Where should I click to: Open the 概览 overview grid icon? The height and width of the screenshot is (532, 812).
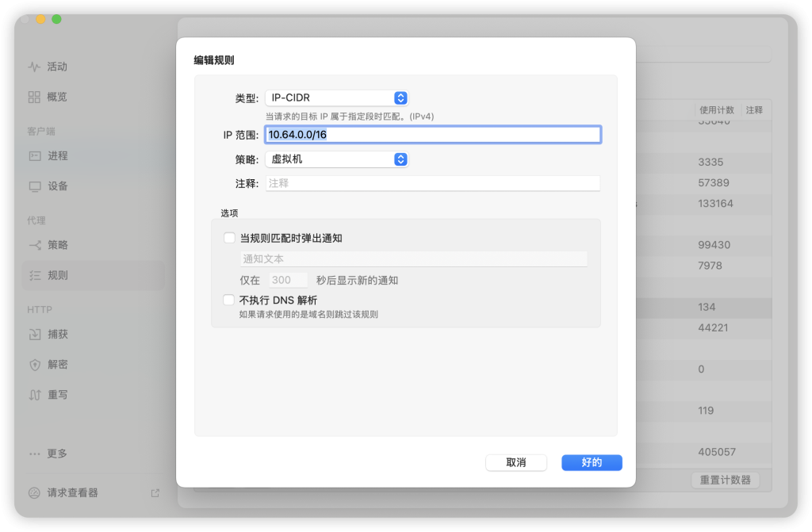tap(34, 97)
